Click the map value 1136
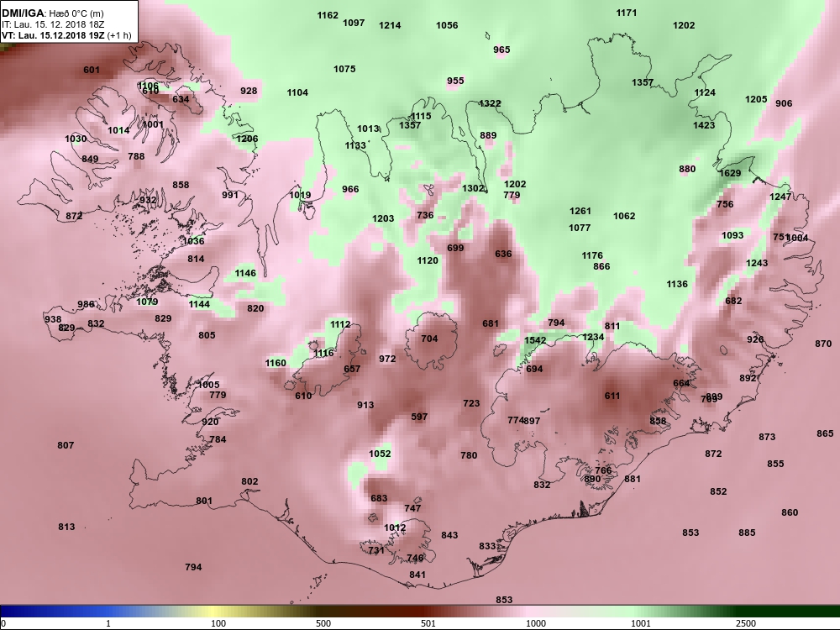Screen dimensions: 840x630 point(677,284)
